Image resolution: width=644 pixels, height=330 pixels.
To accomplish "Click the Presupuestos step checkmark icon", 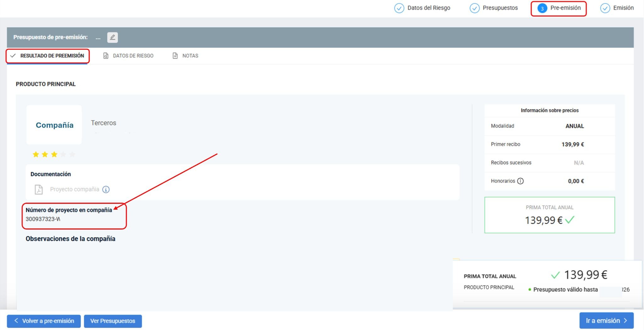I will coord(475,8).
